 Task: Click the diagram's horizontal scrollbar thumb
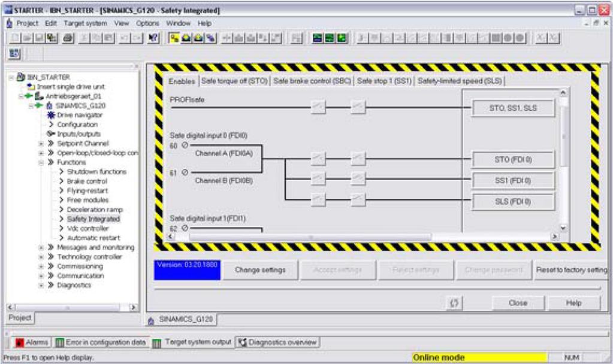pyautogui.click(x=310, y=236)
